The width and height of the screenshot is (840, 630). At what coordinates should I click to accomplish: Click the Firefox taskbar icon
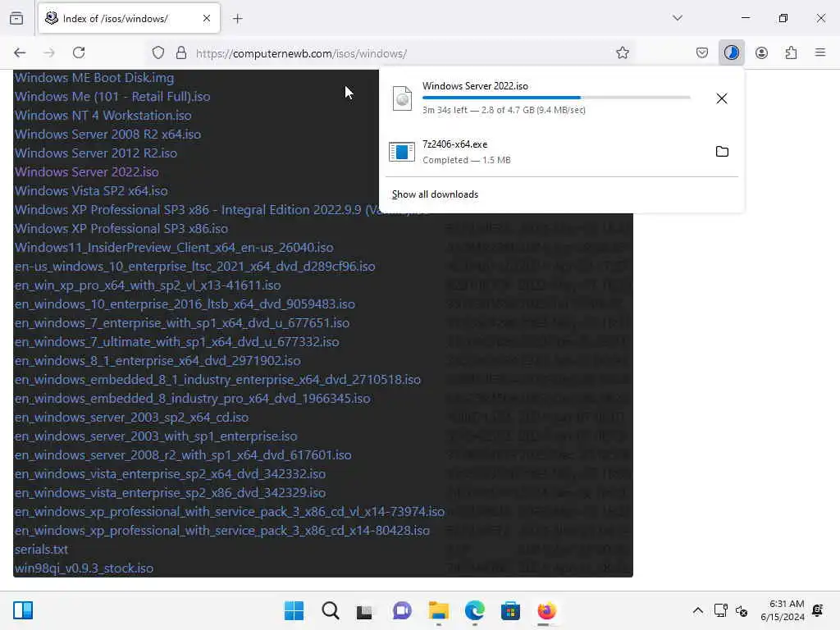pyautogui.click(x=547, y=610)
